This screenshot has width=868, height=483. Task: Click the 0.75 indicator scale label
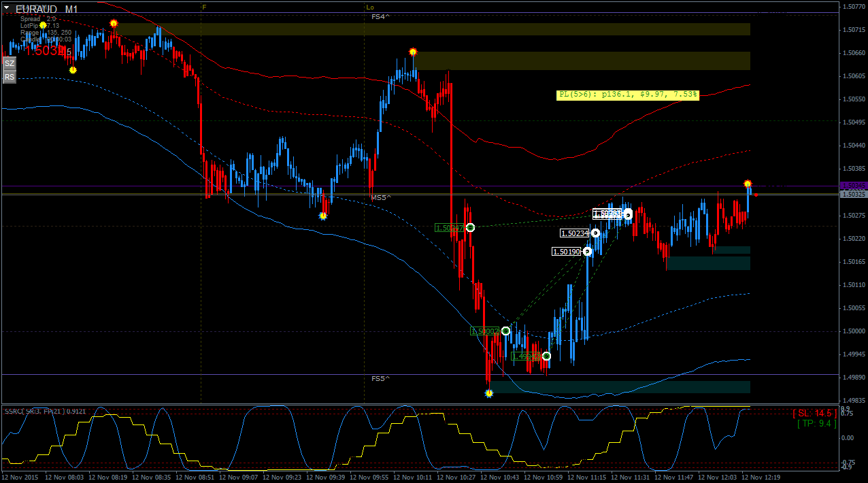coord(848,413)
